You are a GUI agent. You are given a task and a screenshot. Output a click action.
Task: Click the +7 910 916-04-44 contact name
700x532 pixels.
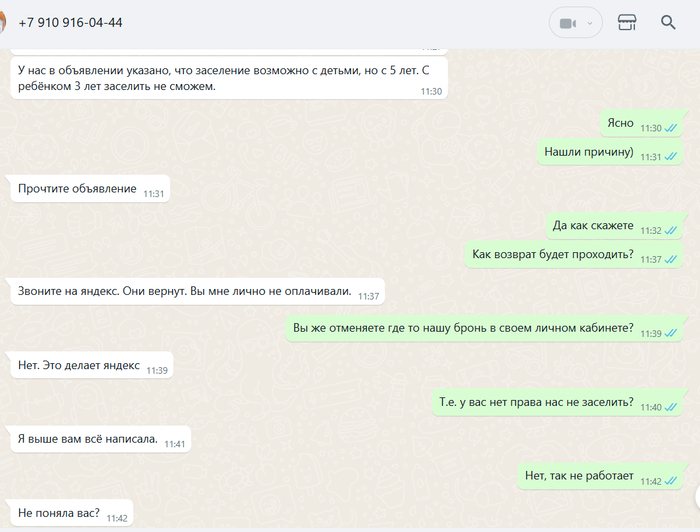[70, 22]
